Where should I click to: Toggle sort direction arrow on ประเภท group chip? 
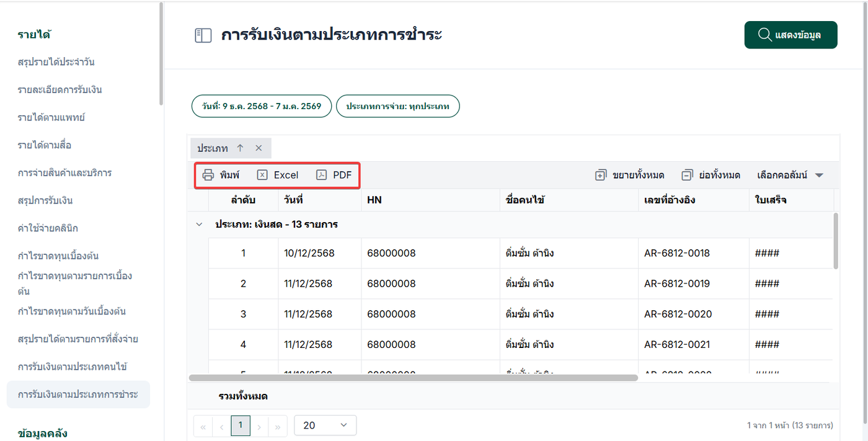[240, 148]
